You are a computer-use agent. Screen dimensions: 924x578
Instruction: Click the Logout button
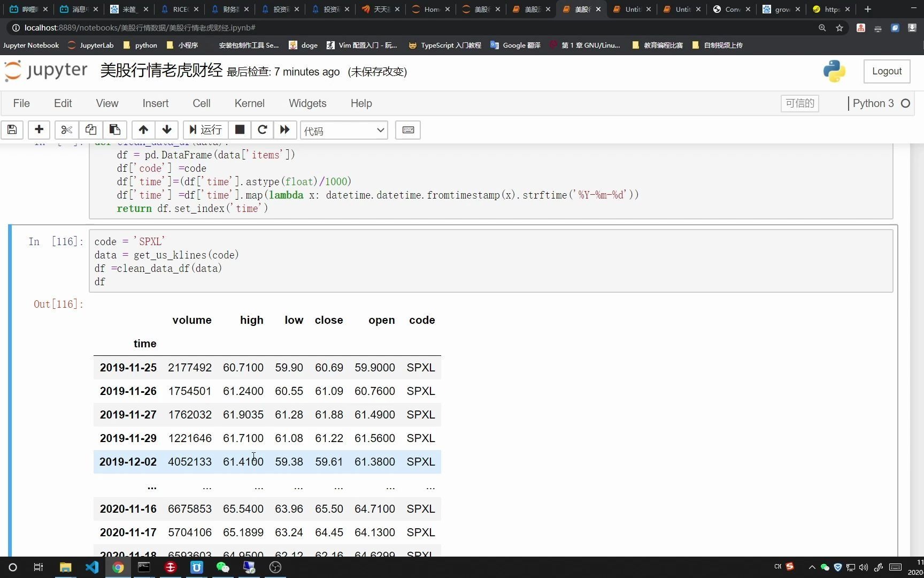click(x=887, y=71)
